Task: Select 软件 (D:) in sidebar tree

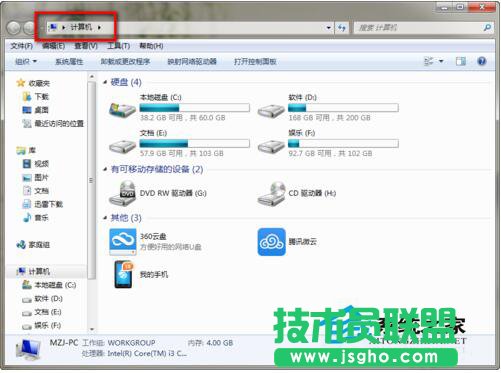Action: [x=42, y=299]
